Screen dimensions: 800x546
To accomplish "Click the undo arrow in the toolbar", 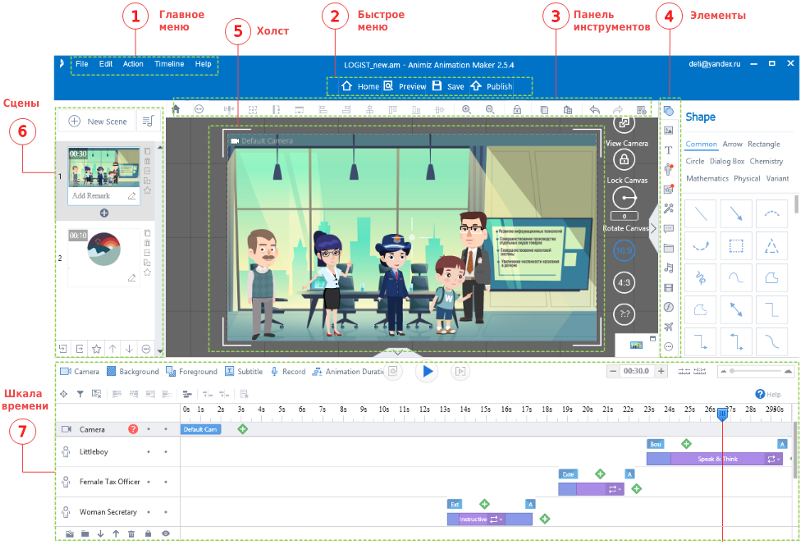I will (594, 108).
